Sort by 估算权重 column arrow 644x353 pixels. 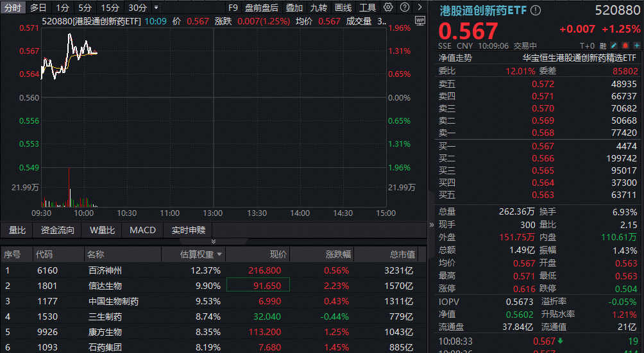219,254
